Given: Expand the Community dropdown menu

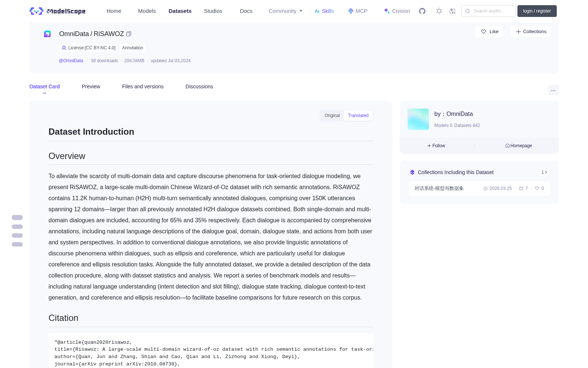Looking at the screenshot, I should 286,11.
